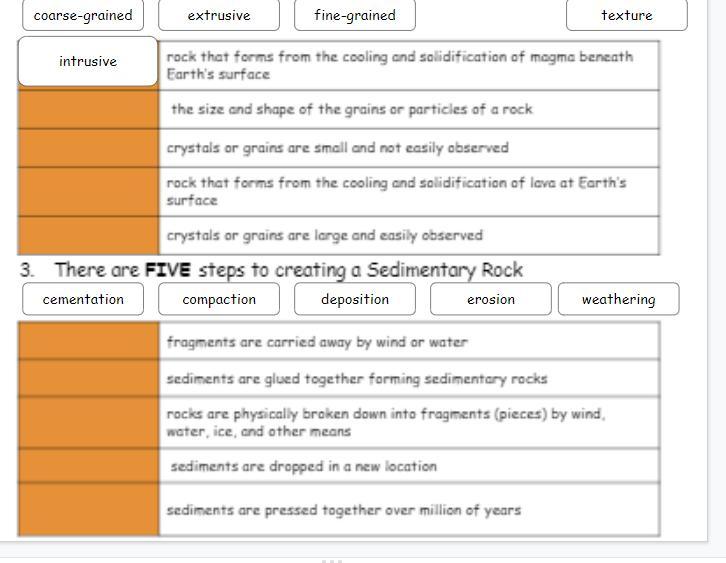The height and width of the screenshot is (563, 726).
Task: Select the texture word tile
Action: tap(627, 15)
